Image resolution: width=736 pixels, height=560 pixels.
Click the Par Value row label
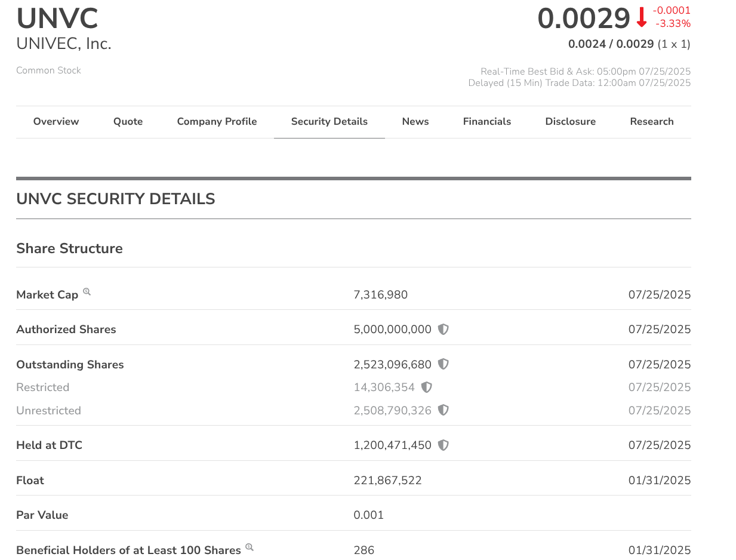42,515
